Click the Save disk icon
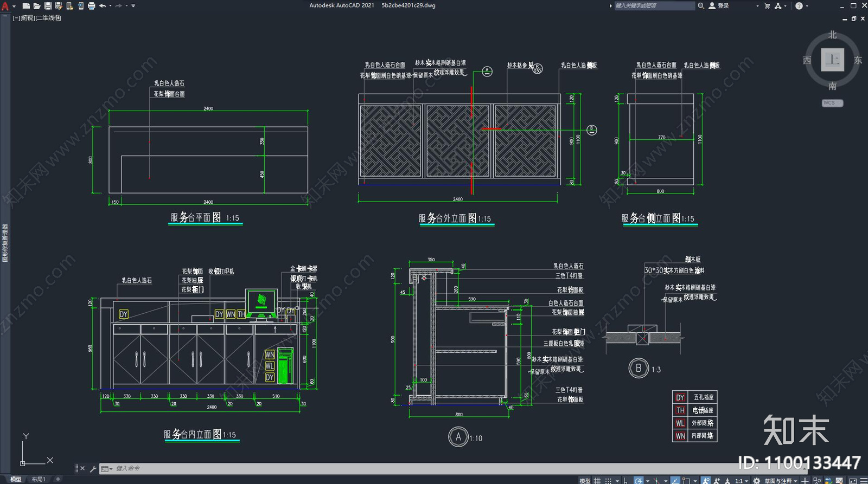The image size is (868, 484). [48, 6]
